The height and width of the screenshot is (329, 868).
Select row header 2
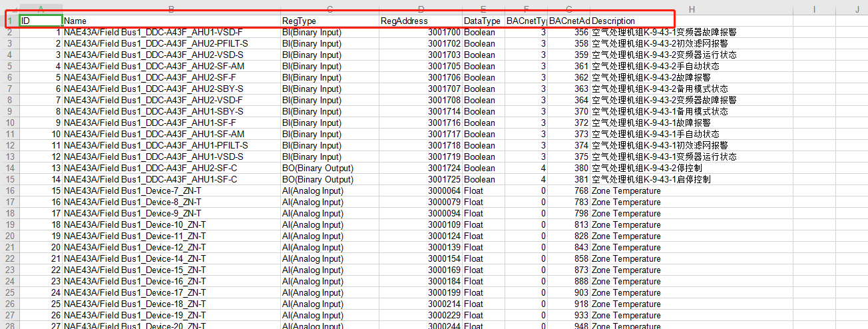(9, 33)
